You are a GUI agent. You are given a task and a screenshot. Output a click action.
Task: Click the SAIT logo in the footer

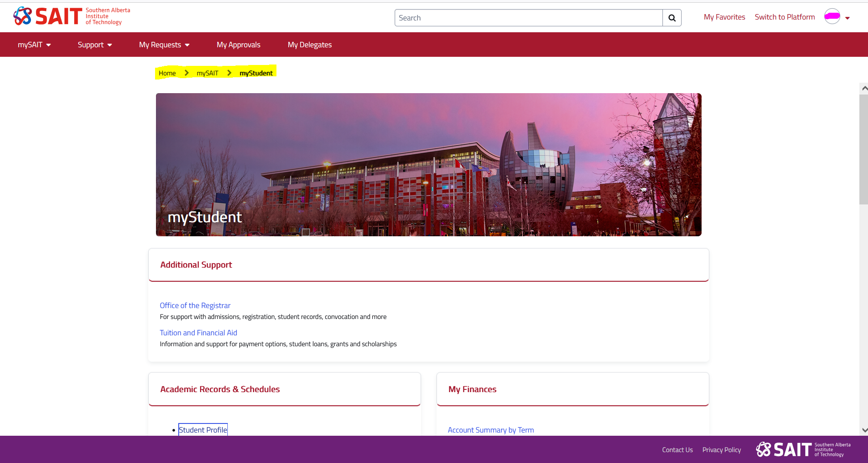[803, 449]
